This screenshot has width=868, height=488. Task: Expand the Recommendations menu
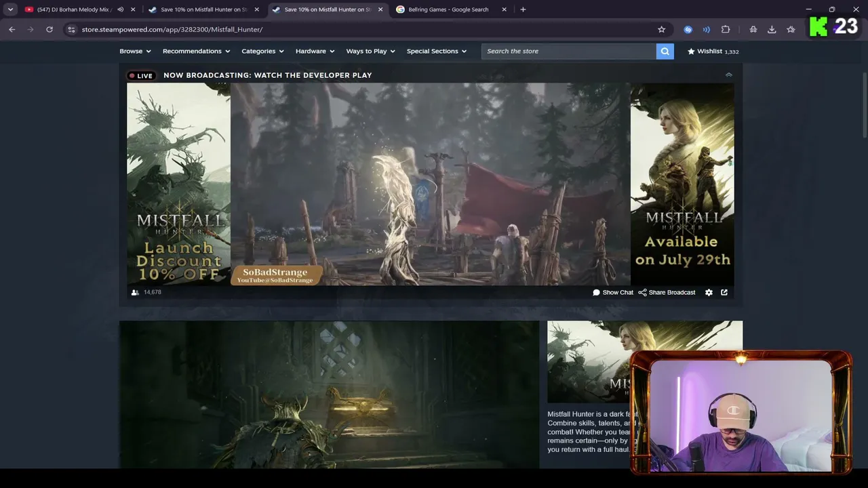click(196, 51)
